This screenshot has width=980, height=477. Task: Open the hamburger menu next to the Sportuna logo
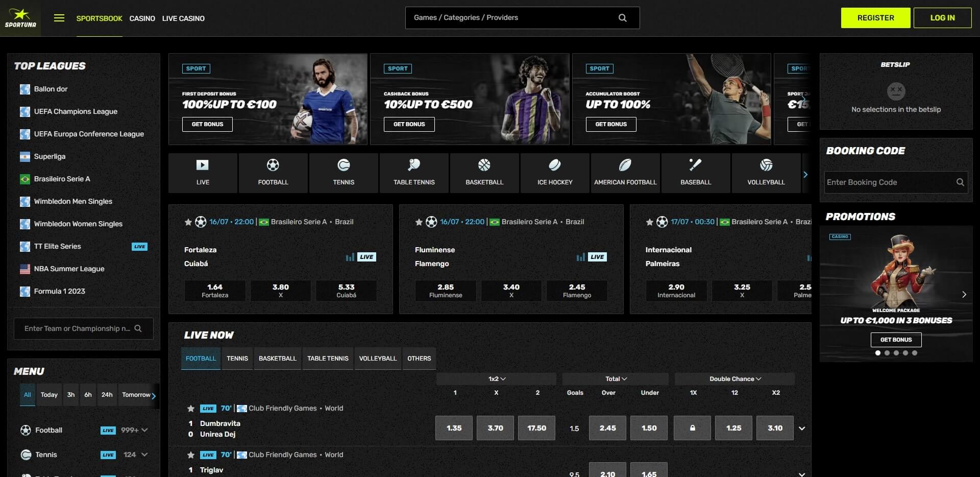coord(59,17)
